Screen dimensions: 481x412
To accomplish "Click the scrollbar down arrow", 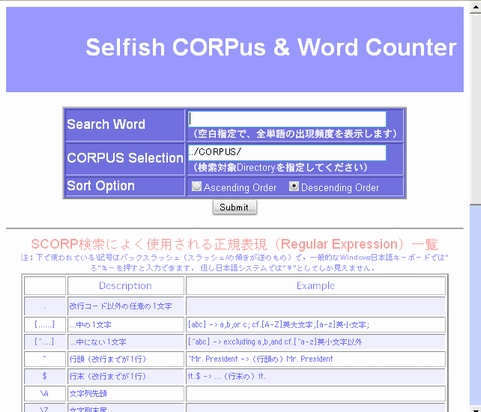I will [x=475, y=409].
